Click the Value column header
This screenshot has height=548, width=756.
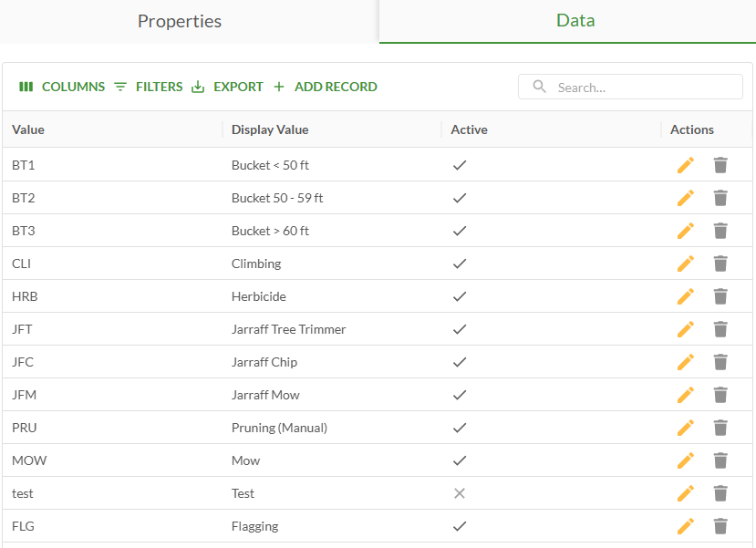tap(28, 129)
